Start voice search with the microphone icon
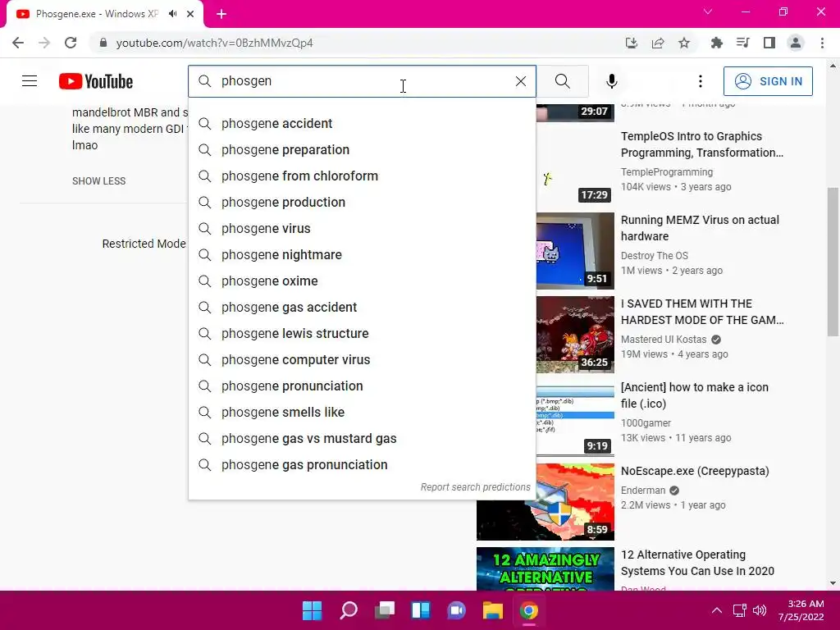The height and width of the screenshot is (630, 840). 612,81
